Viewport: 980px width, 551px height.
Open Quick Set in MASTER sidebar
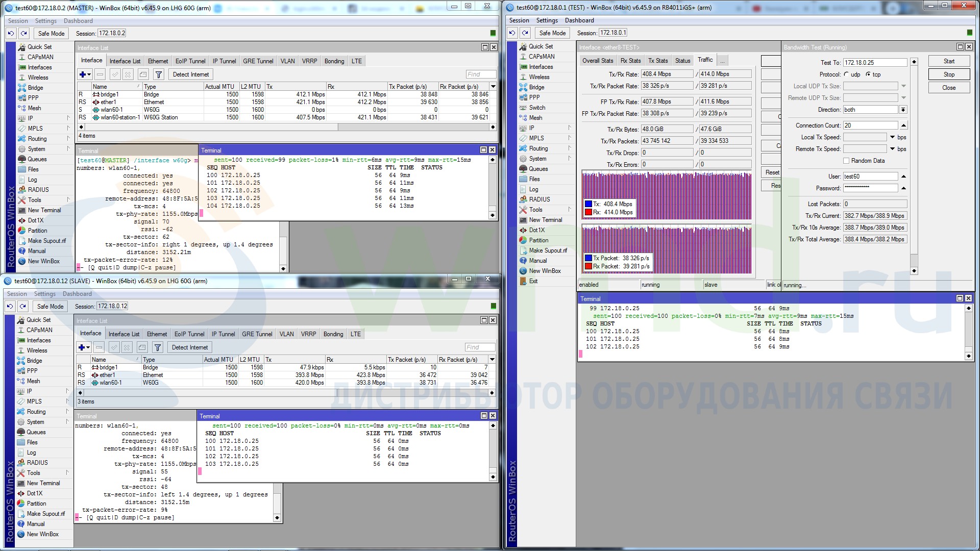tap(39, 47)
